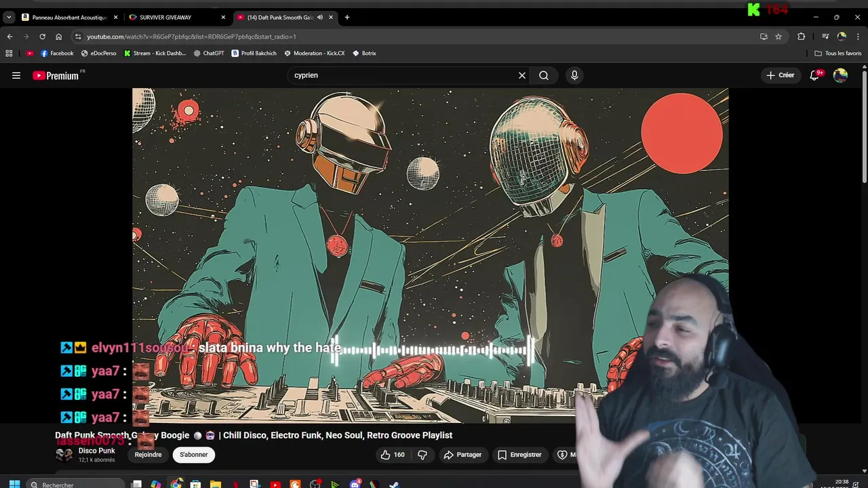Open Task View on the taskbar

click(x=136, y=484)
